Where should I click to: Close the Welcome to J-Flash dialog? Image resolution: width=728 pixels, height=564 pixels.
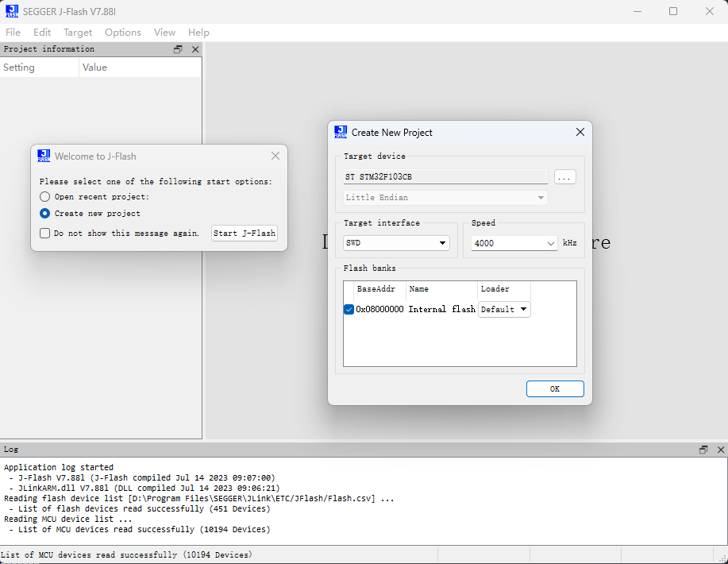pyautogui.click(x=275, y=156)
